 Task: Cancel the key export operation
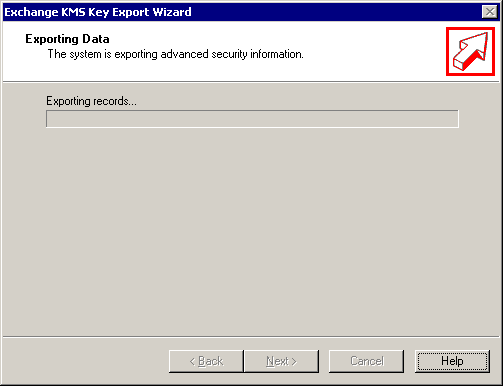[x=366, y=361]
